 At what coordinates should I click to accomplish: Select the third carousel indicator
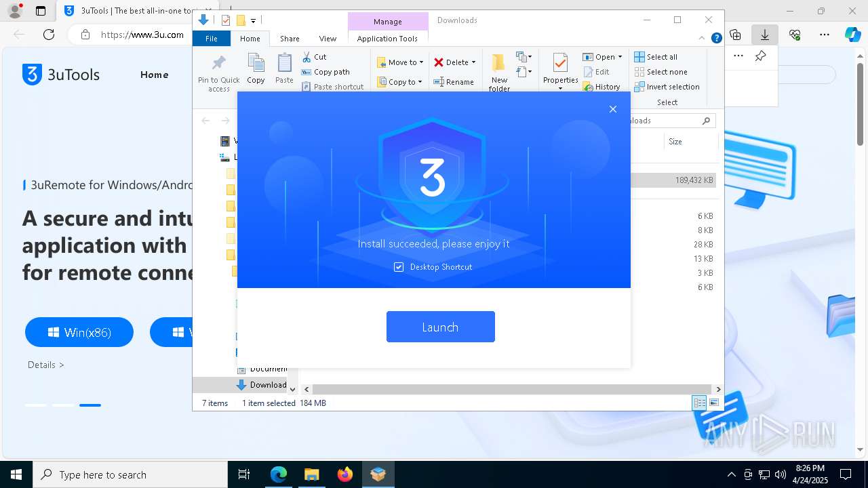coord(90,405)
